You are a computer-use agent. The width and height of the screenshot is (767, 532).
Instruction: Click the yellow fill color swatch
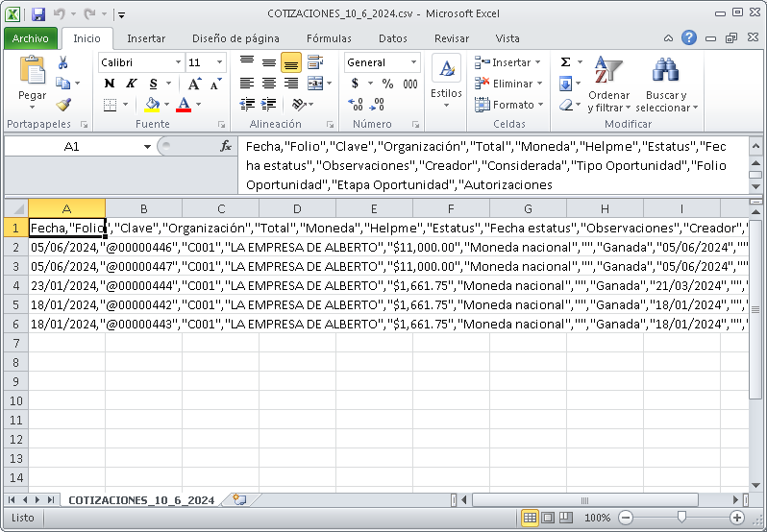[151, 105]
